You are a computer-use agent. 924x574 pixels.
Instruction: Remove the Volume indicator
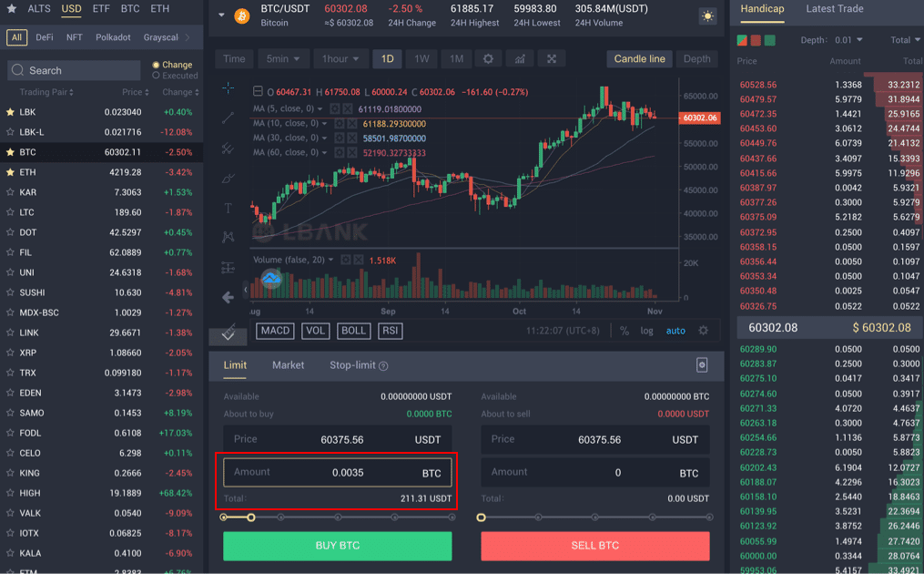pos(359,261)
